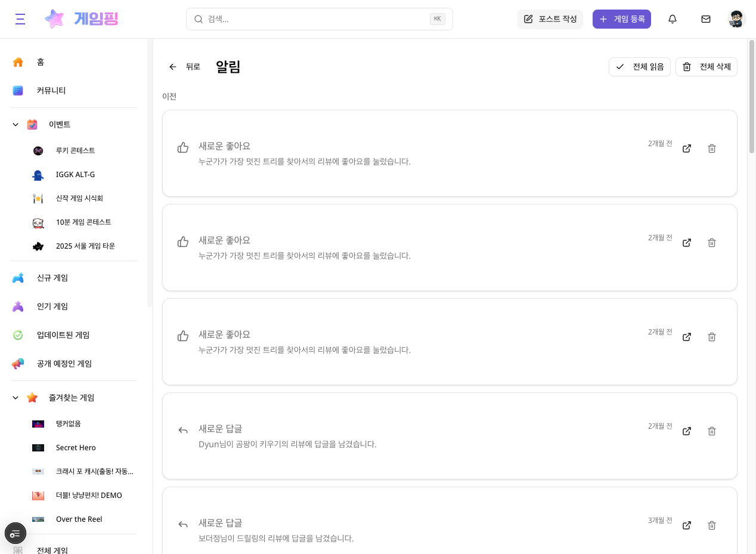The image size is (756, 554).
Task: Open messages via the envelope icon
Action: pos(706,19)
